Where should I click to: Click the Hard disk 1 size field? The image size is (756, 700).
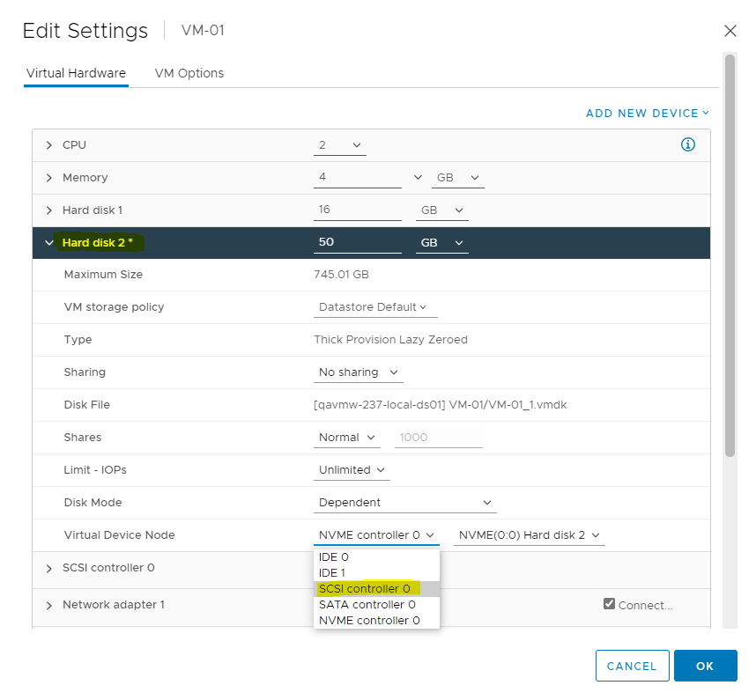click(x=357, y=210)
